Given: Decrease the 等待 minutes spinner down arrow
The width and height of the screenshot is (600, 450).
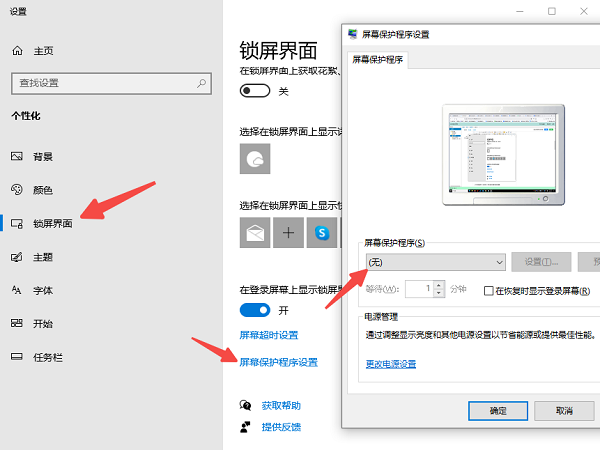Looking at the screenshot, I should (x=439, y=293).
